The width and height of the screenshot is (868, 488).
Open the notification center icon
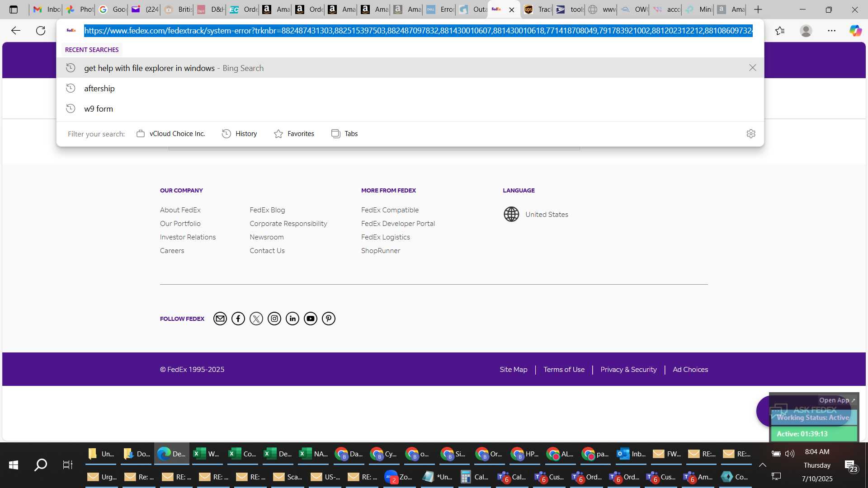coord(850,466)
